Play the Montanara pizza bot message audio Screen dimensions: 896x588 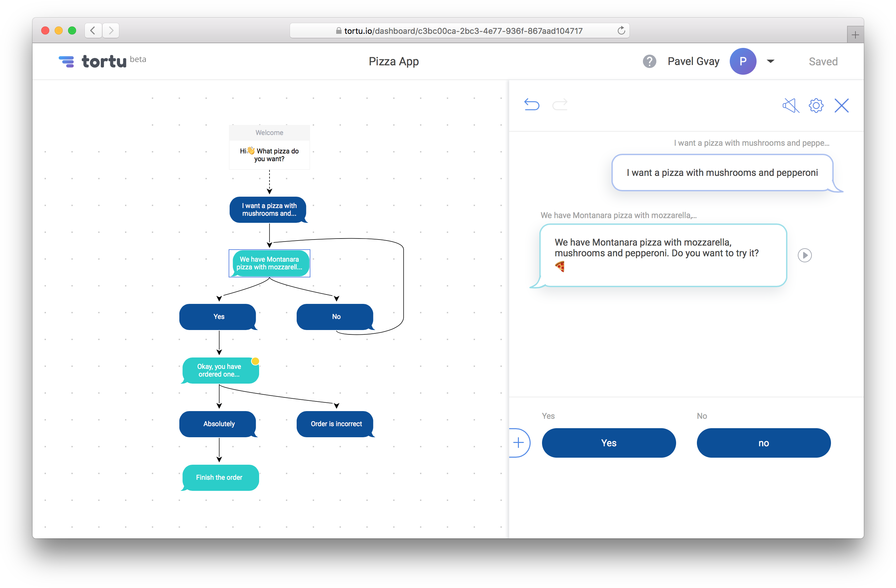point(804,255)
